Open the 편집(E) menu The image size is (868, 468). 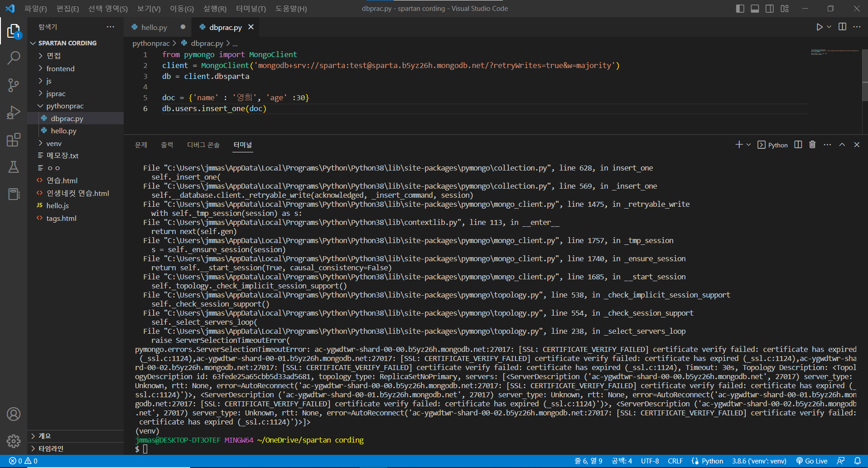(68, 9)
